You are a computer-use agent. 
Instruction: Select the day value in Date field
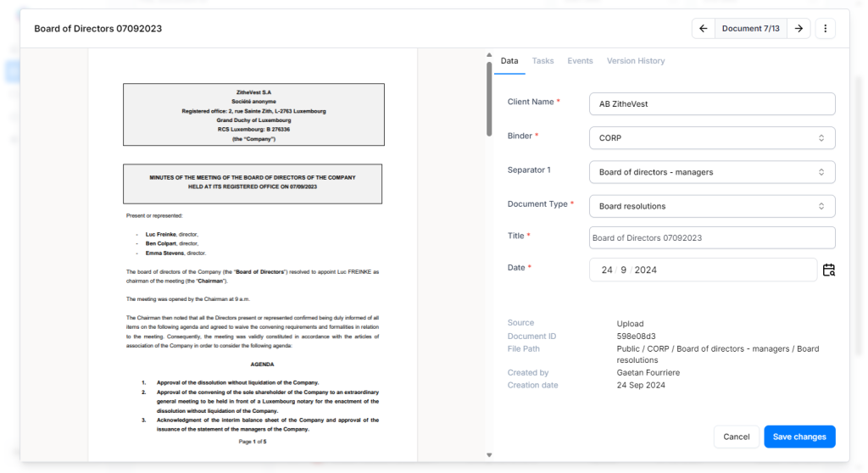(607, 270)
